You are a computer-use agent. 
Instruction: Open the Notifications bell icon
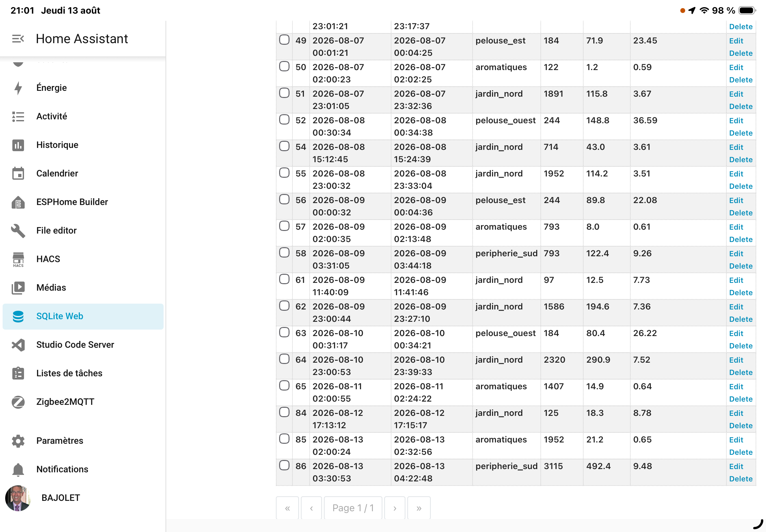click(18, 469)
